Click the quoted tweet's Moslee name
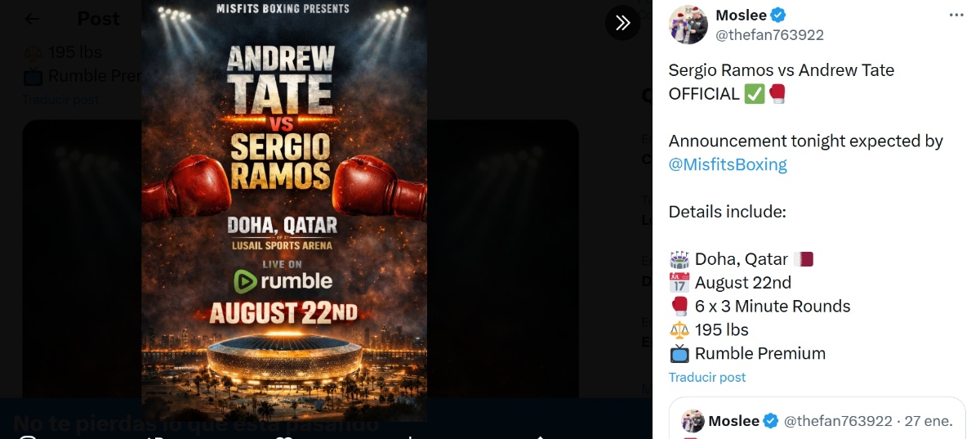Image resolution: width=980 pixels, height=439 pixels. [733, 421]
